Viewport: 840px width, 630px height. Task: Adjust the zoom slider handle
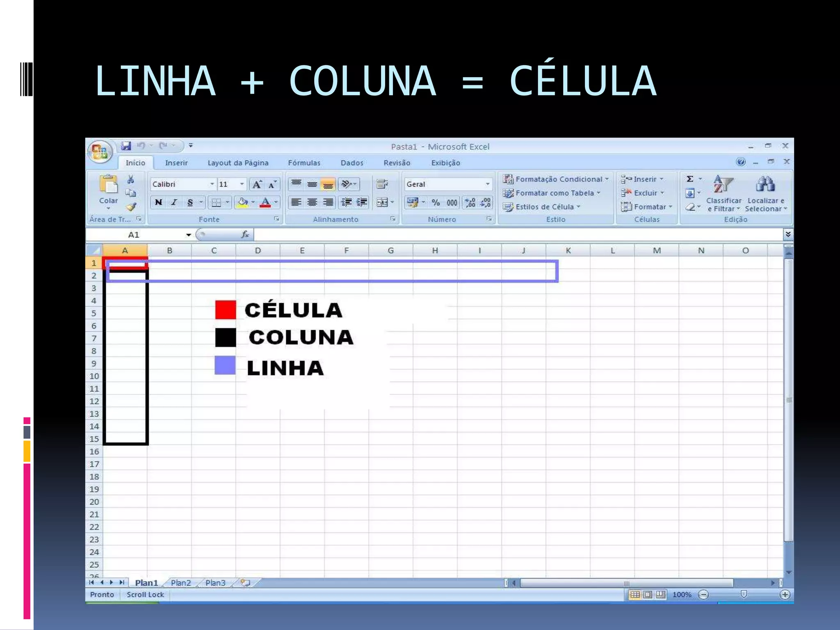tap(744, 594)
